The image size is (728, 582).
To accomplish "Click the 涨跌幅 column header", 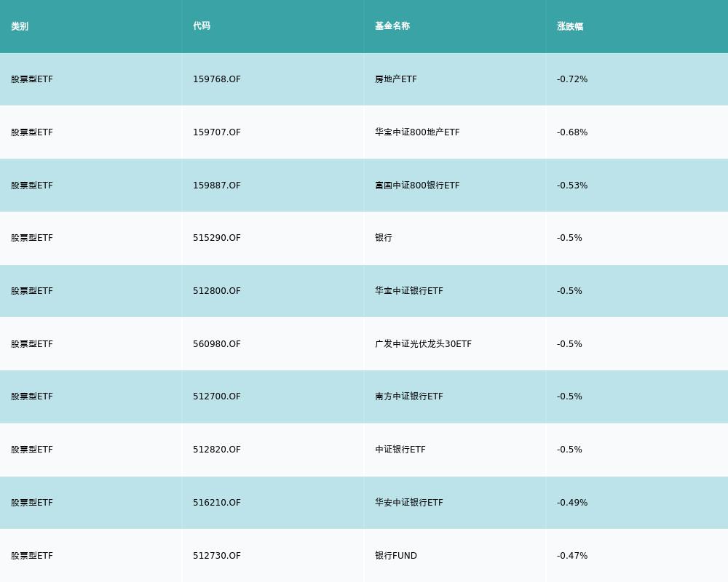I will 570,26.
